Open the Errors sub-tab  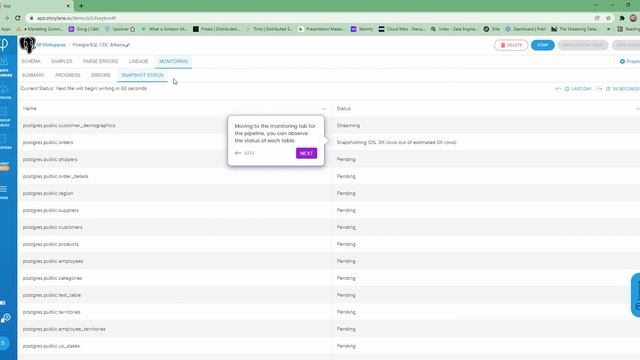[x=101, y=75]
